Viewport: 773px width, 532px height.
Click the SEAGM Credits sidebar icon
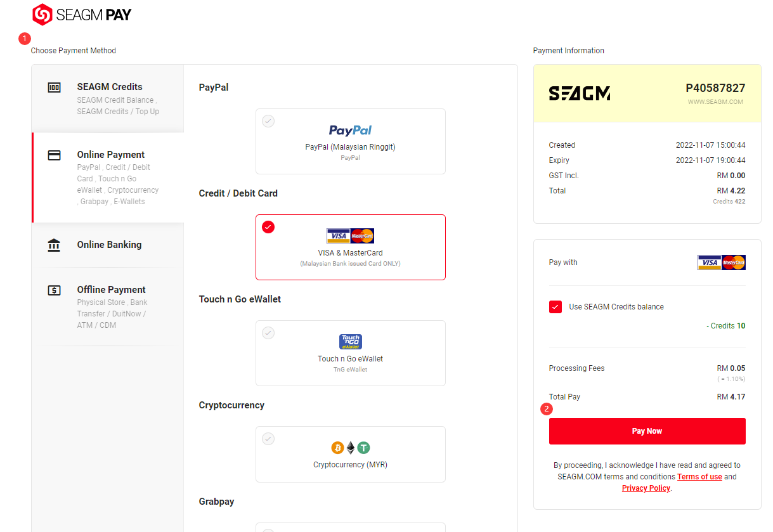(x=55, y=88)
